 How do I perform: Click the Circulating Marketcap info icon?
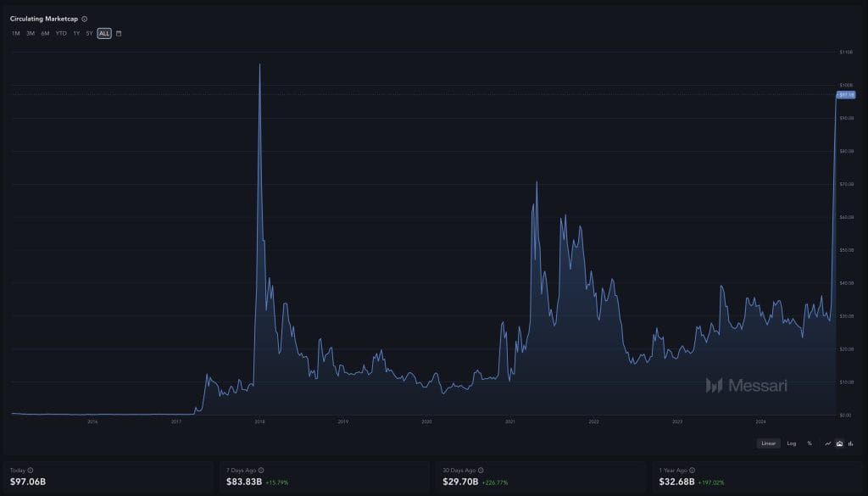pyautogui.click(x=85, y=18)
